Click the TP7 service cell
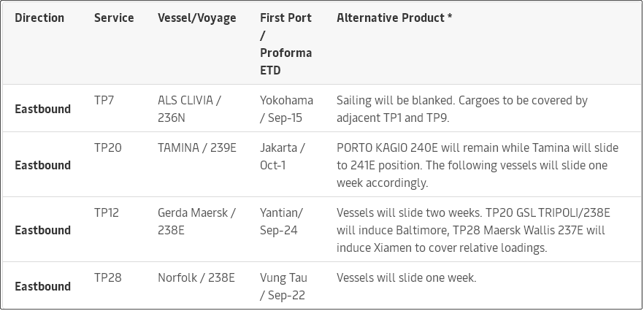The width and height of the screenshot is (644, 311). (104, 100)
